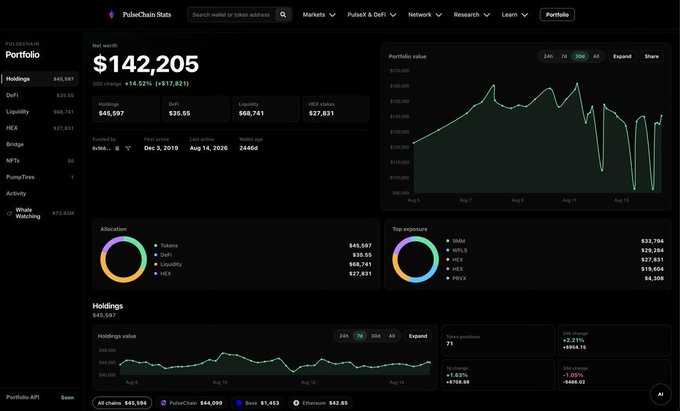Image resolution: width=680 pixels, height=411 pixels.
Task: Set Portfolio value chart to 7d
Action: tap(564, 56)
